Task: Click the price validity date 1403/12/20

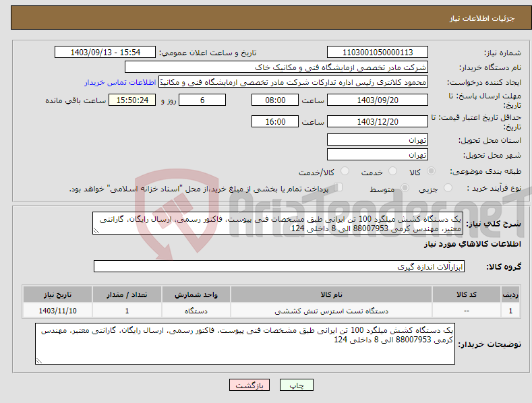Action: (378, 121)
